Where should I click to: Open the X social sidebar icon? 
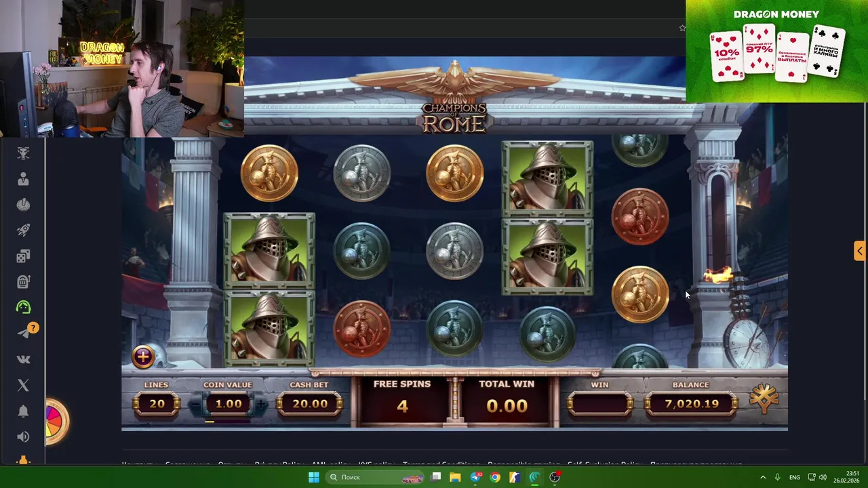tap(23, 385)
